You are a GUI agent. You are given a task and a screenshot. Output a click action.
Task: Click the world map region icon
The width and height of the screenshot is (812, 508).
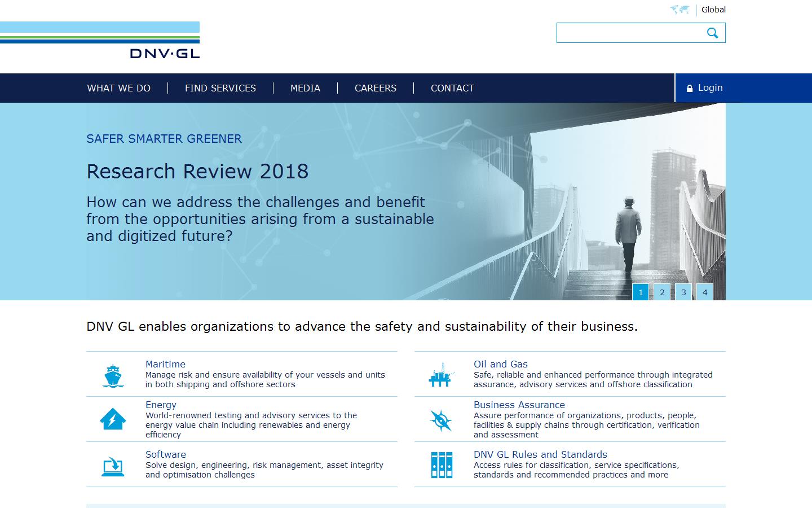679,10
